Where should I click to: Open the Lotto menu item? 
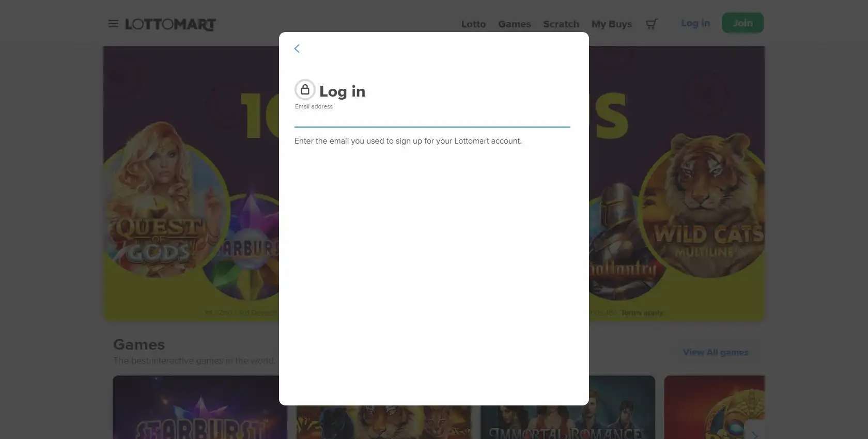(x=473, y=24)
